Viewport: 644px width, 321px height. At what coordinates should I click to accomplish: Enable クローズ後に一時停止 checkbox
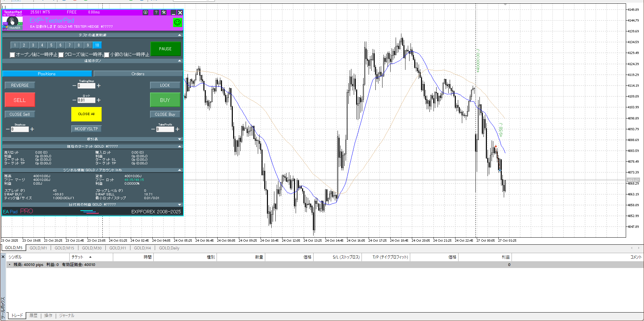61,55
